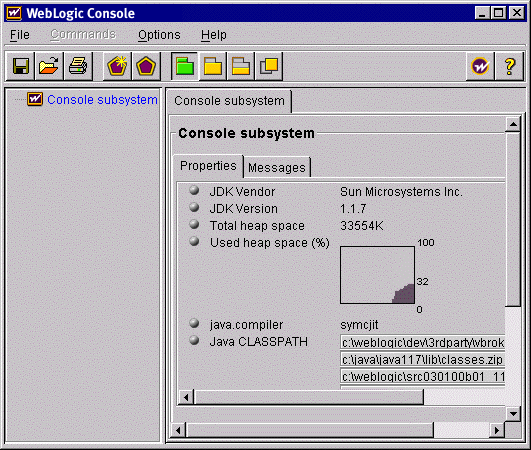Click the '33554K' heap space value
Image resolution: width=531 pixels, height=450 pixels.
pyautogui.click(x=362, y=226)
